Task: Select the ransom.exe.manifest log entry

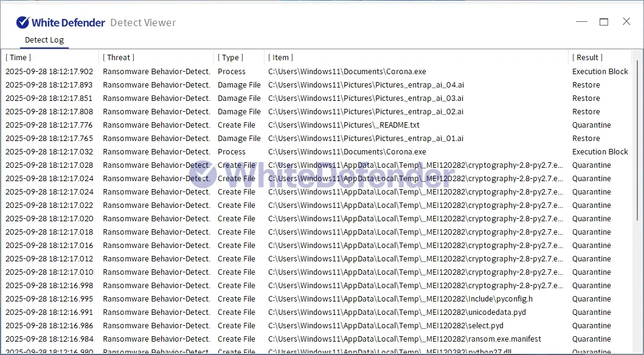Action: coord(404,339)
